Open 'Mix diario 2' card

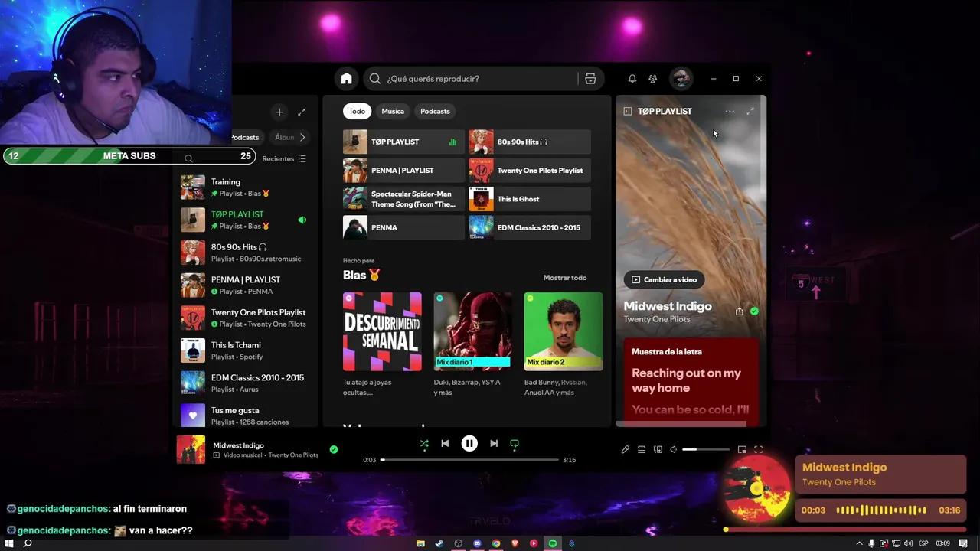pos(563,344)
